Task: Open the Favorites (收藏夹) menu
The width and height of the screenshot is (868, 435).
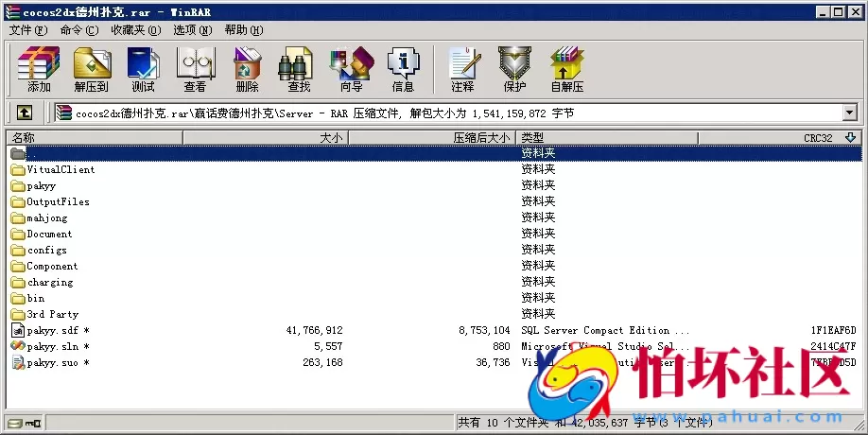Action: [136, 30]
